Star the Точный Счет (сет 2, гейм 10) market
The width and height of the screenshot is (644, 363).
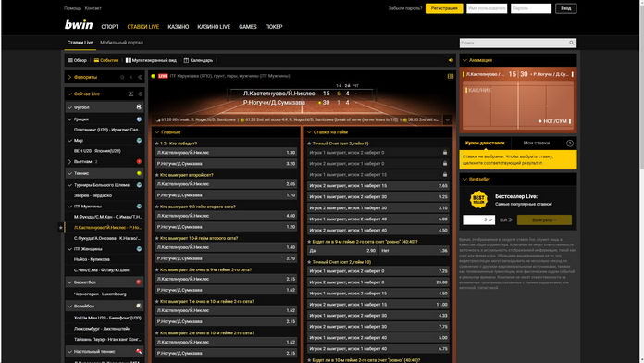pyautogui.click(x=309, y=262)
